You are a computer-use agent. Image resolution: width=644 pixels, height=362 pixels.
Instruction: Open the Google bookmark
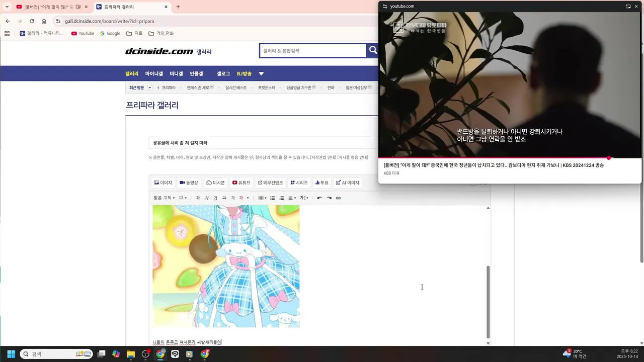(110, 33)
